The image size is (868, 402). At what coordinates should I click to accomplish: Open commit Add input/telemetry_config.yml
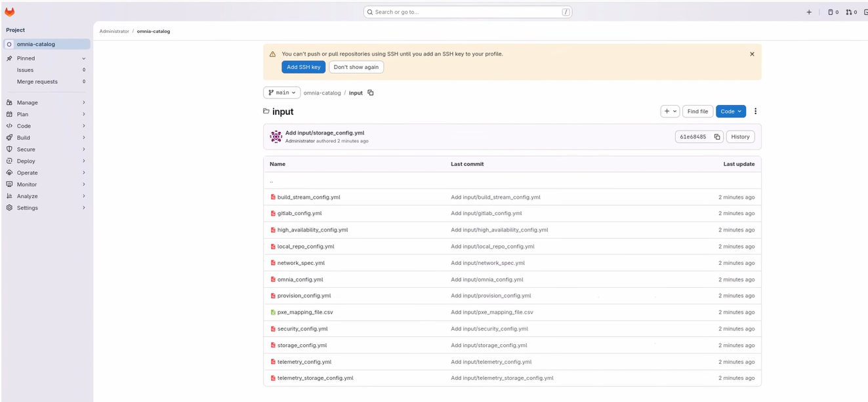pyautogui.click(x=491, y=361)
